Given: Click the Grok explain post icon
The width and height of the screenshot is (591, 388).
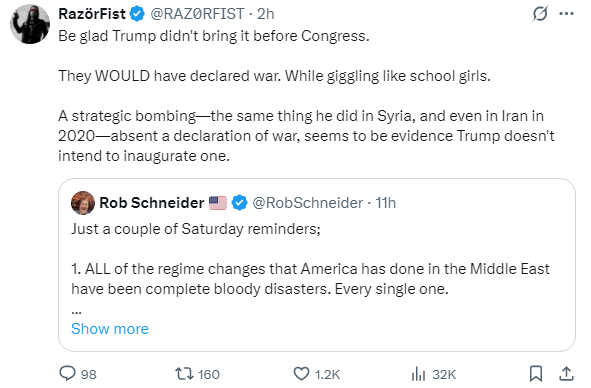Looking at the screenshot, I should click(539, 14).
